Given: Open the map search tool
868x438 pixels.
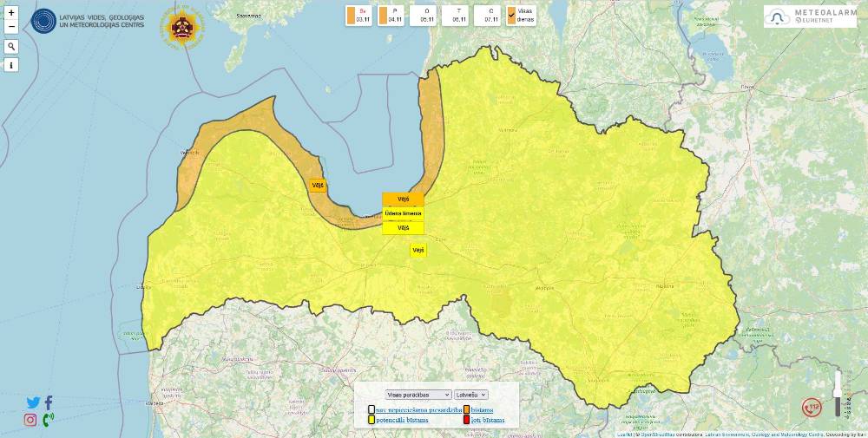Looking at the screenshot, I should pyautogui.click(x=11, y=46).
